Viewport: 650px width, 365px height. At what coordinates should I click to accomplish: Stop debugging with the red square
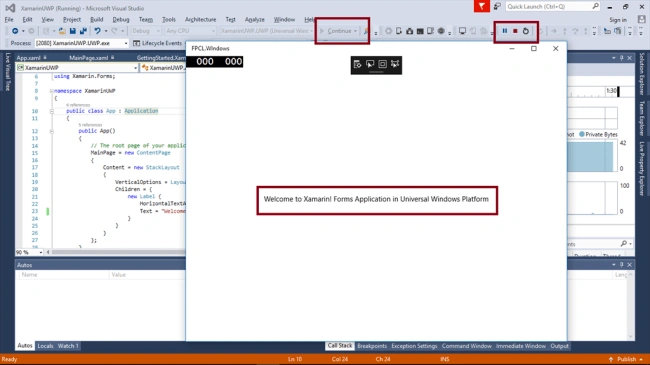click(515, 31)
